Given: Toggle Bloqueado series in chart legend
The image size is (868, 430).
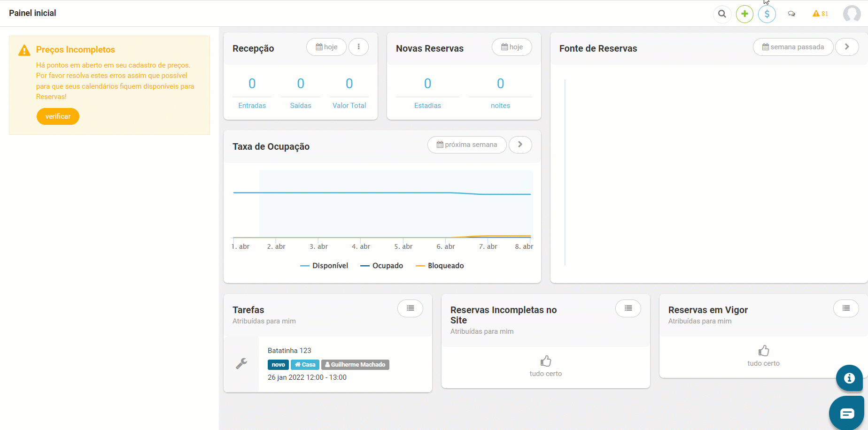Looking at the screenshot, I should [x=440, y=266].
